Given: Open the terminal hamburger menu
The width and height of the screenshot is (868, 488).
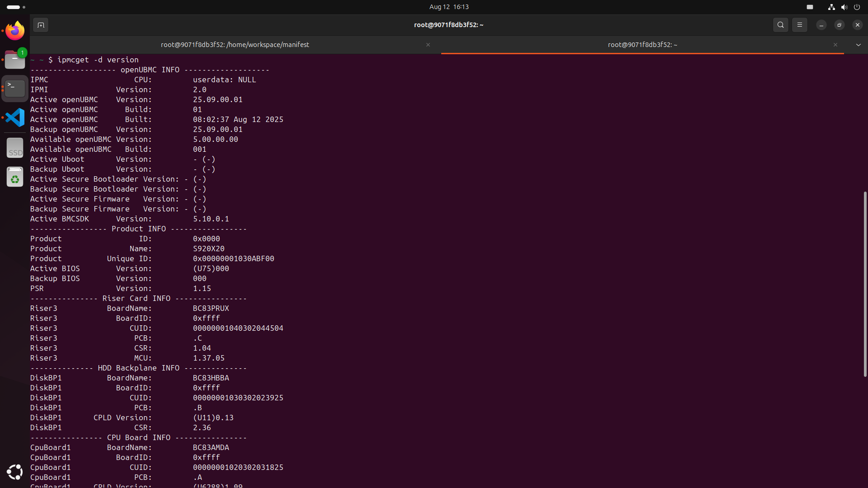Looking at the screenshot, I should [799, 25].
